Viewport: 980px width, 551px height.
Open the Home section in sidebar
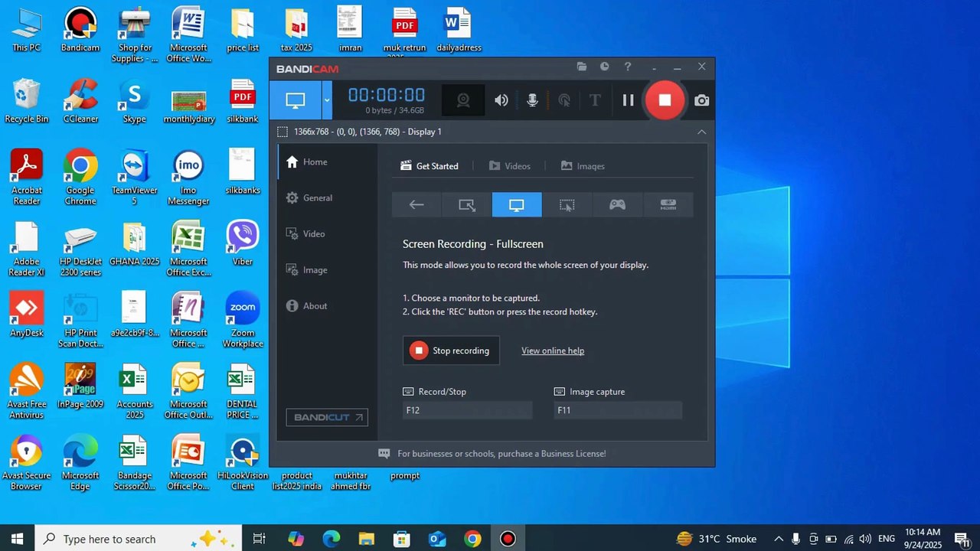pyautogui.click(x=328, y=162)
